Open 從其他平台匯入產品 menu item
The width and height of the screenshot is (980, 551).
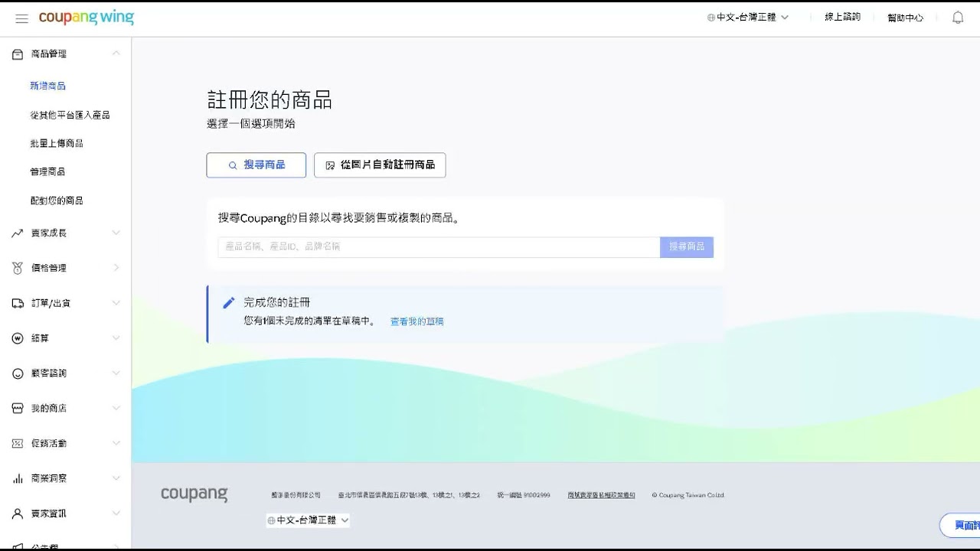pos(70,115)
